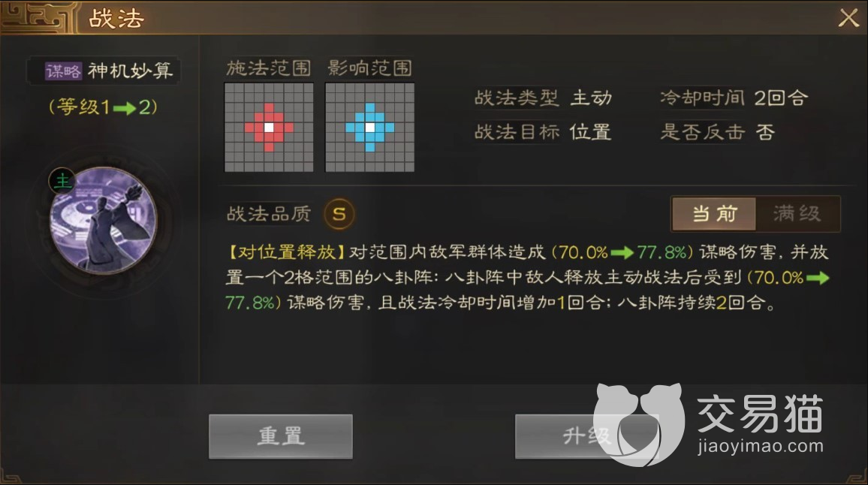Click the 是否反击 否 field

pyautogui.click(x=717, y=132)
